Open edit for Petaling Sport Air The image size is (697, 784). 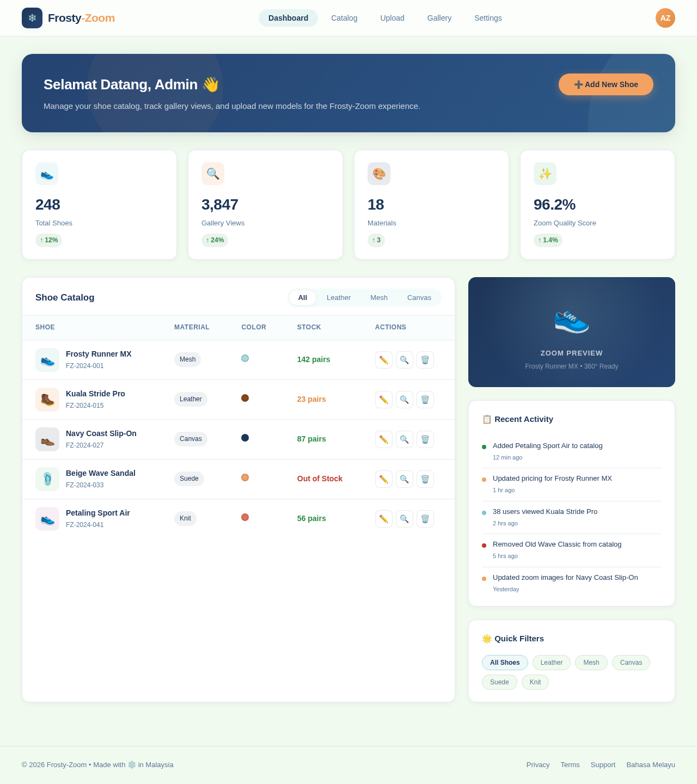tap(383, 518)
